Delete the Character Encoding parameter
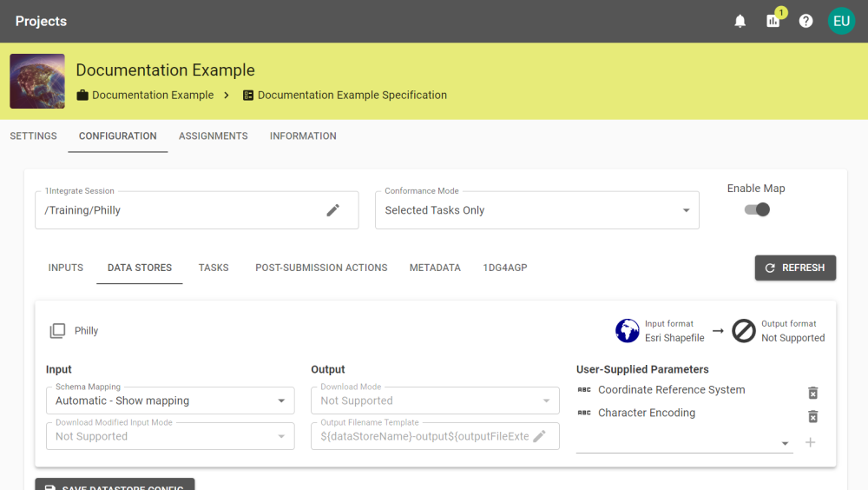 click(x=812, y=416)
